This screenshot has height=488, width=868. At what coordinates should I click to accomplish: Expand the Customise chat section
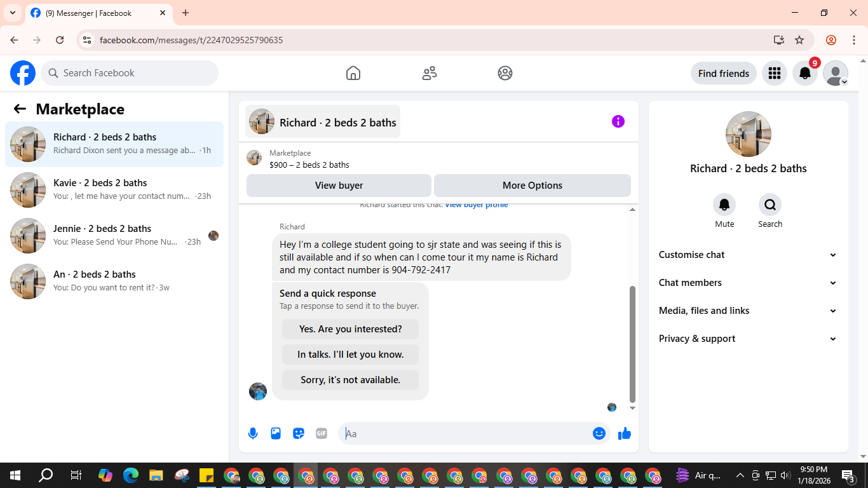[748, 255]
